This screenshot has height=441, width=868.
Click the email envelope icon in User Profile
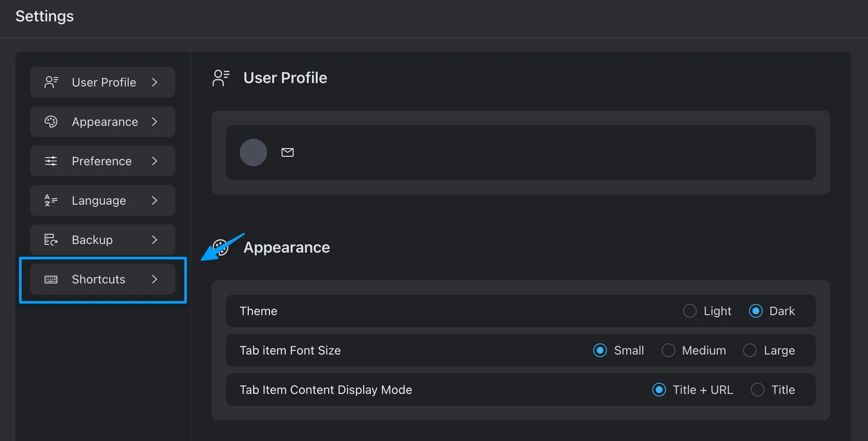click(288, 152)
